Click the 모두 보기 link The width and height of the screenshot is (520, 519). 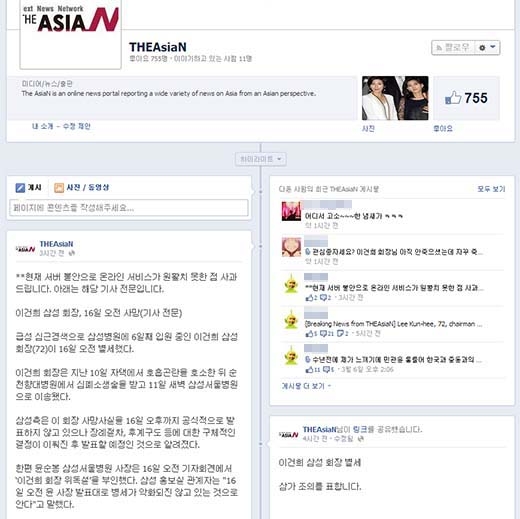(491, 189)
